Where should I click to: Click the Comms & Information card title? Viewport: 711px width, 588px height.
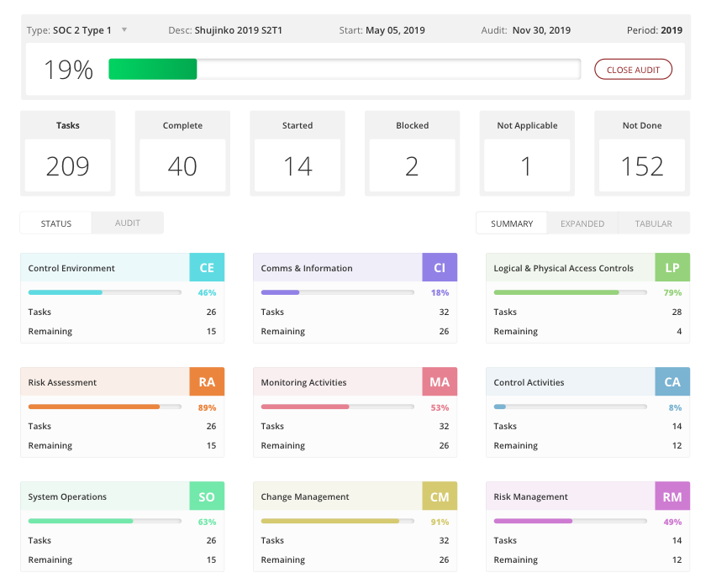coord(307,268)
